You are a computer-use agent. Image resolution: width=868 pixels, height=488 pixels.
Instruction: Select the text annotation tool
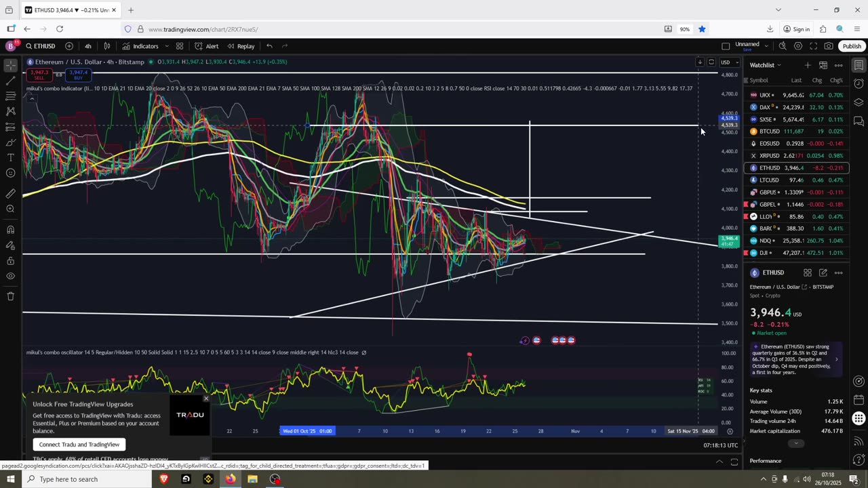tap(10, 158)
